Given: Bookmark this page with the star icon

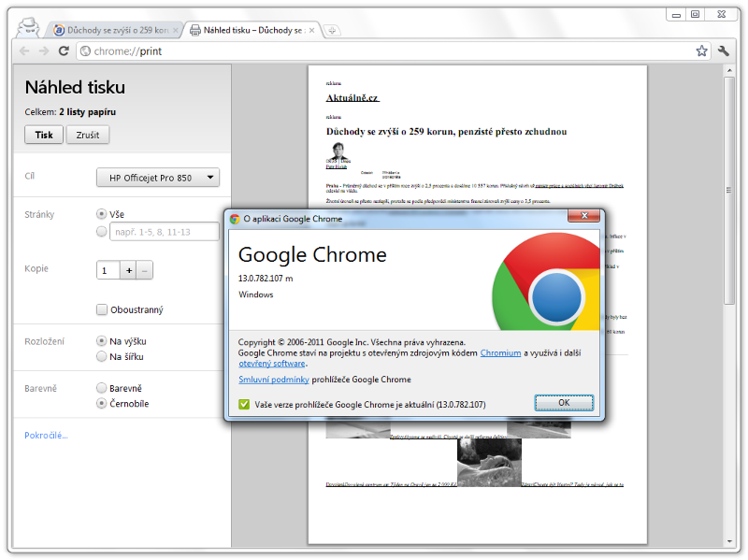Looking at the screenshot, I should click(701, 51).
